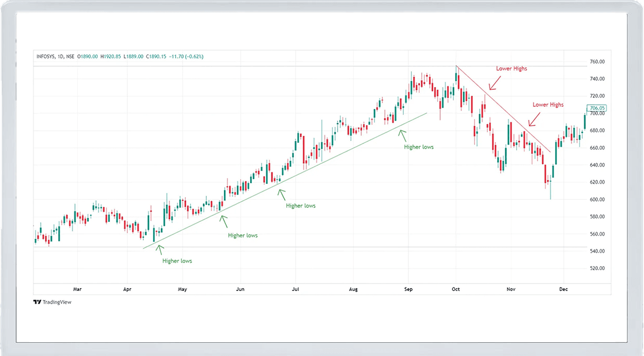Click green arrow above the May-June Higher lows label
Image resolution: width=644 pixels, height=356 pixels.
[x=223, y=221]
